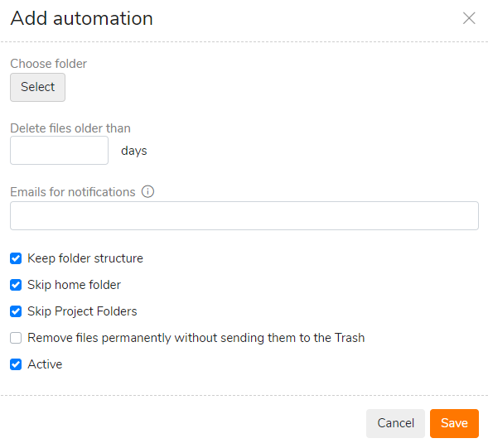Screen dimensions: 488x448
Task: Click the 'Delete files older than' label
Action: (70, 128)
